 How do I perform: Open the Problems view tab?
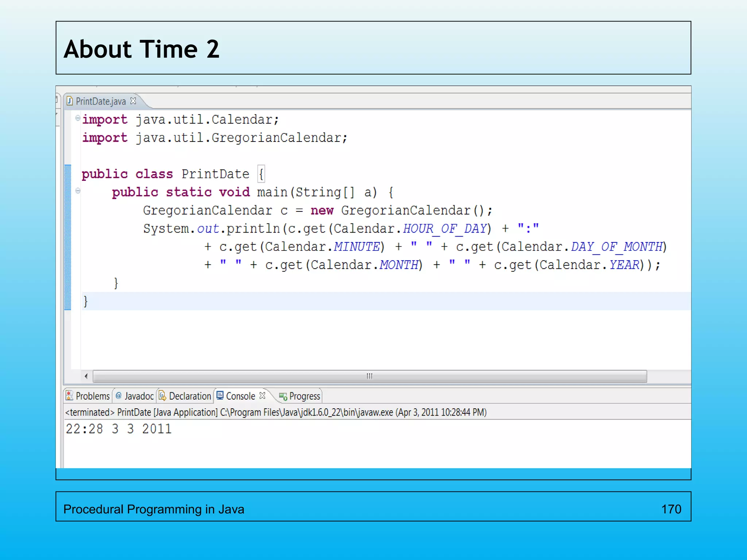point(88,396)
